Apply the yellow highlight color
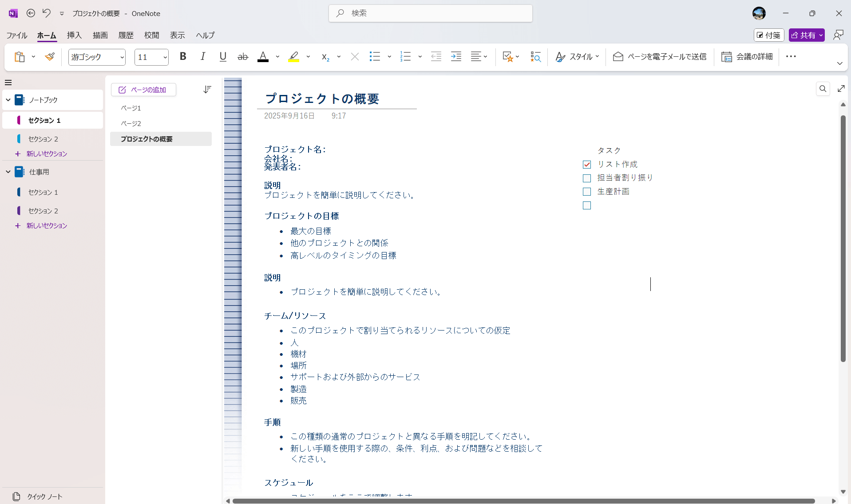Screen dimensions: 851x504 pyautogui.click(x=293, y=57)
